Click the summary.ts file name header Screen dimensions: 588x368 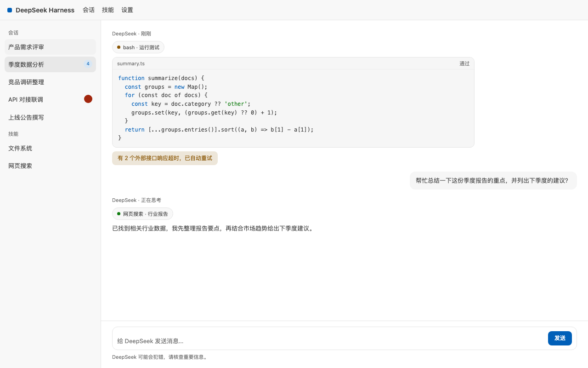coord(131,63)
